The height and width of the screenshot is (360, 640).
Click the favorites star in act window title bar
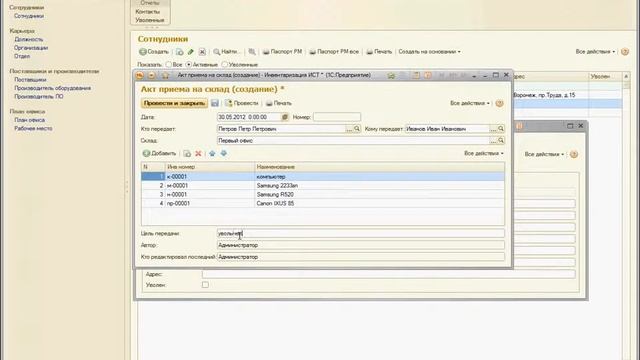click(165, 76)
